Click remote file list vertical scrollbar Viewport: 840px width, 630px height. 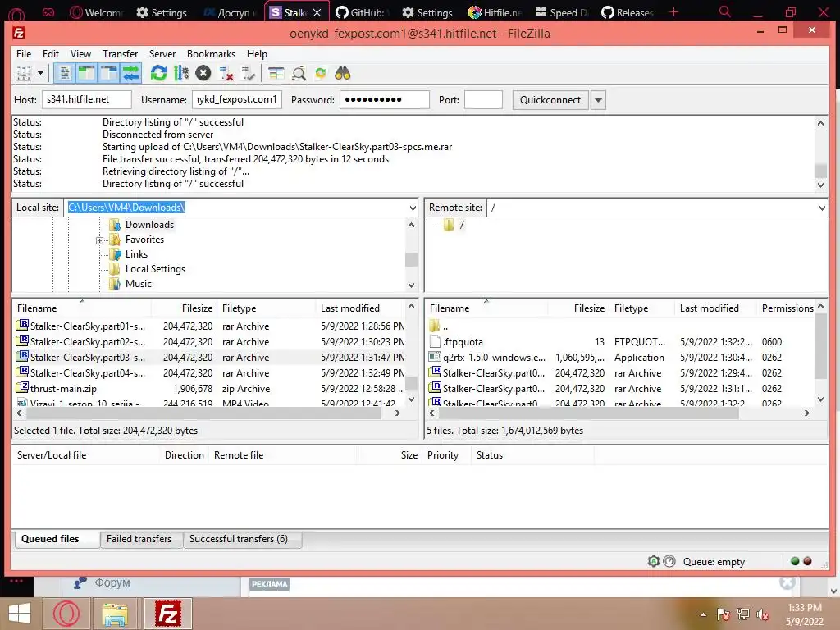(x=820, y=348)
